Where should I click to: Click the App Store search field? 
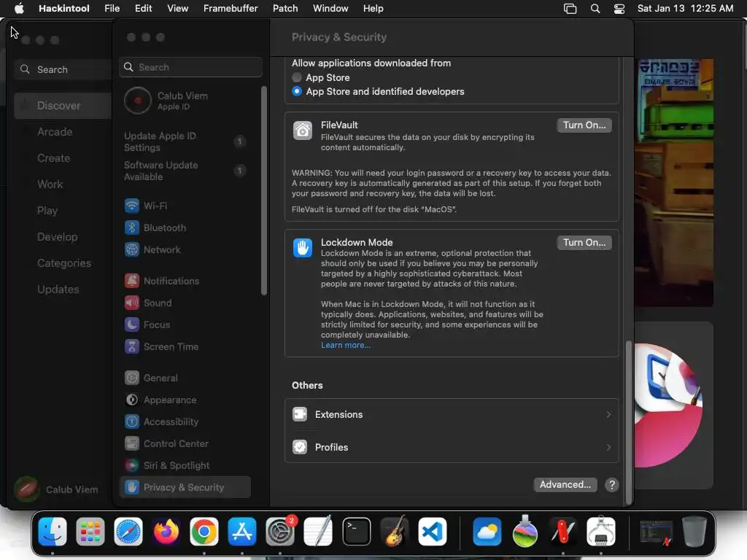point(63,69)
